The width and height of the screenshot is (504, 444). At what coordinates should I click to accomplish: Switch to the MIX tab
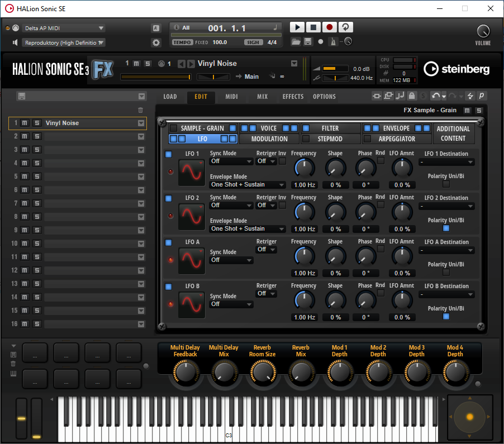[x=262, y=97]
